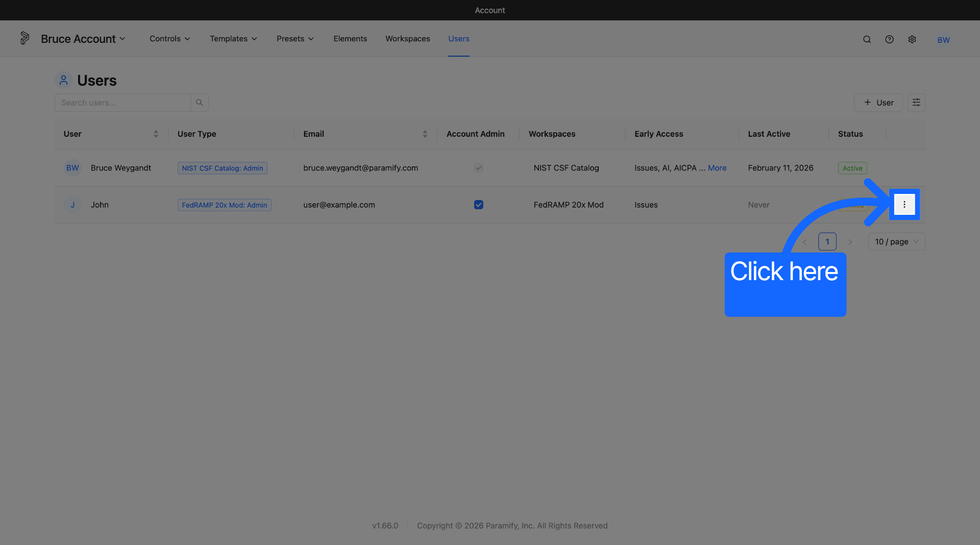The image size is (980, 545).
Task: Click the Account title in top bar
Action: [x=490, y=10]
